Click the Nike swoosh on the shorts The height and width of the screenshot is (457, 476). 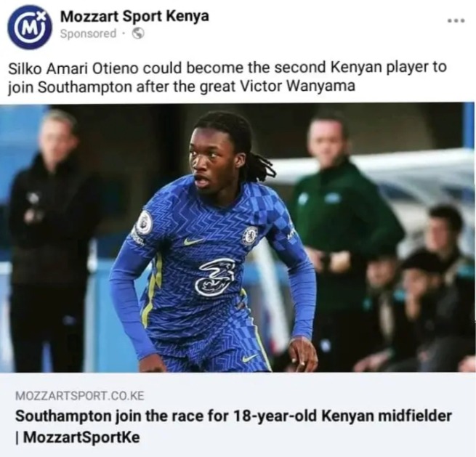tap(251, 358)
